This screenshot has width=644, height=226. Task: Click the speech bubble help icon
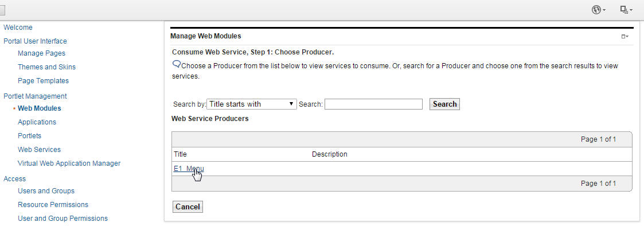pos(176,64)
